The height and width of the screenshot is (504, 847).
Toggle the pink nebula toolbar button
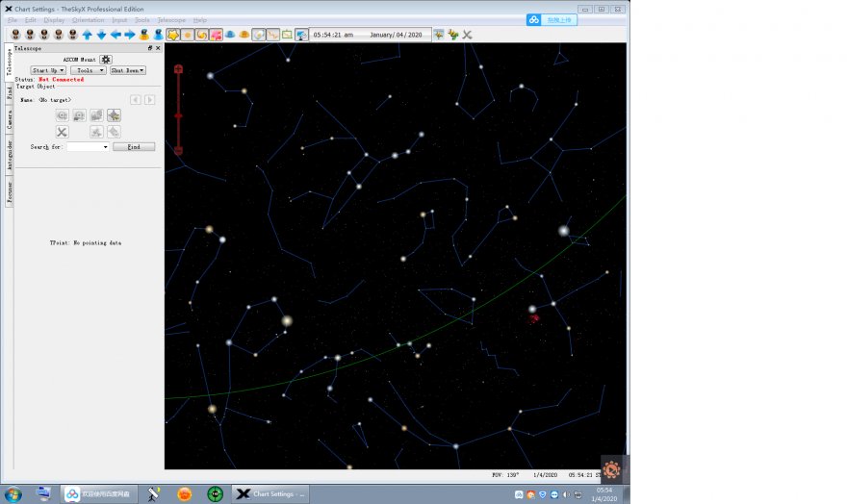(x=216, y=35)
